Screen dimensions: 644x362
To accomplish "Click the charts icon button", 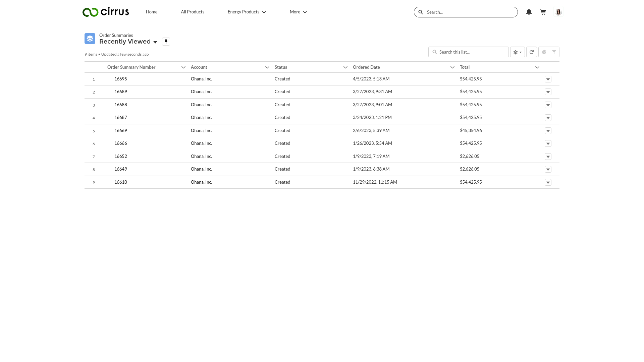I will click(544, 52).
